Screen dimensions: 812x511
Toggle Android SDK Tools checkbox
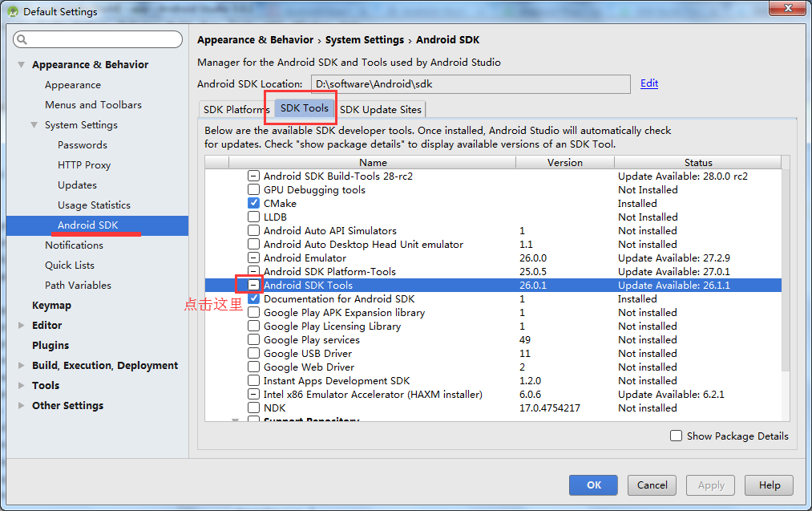pyautogui.click(x=253, y=285)
